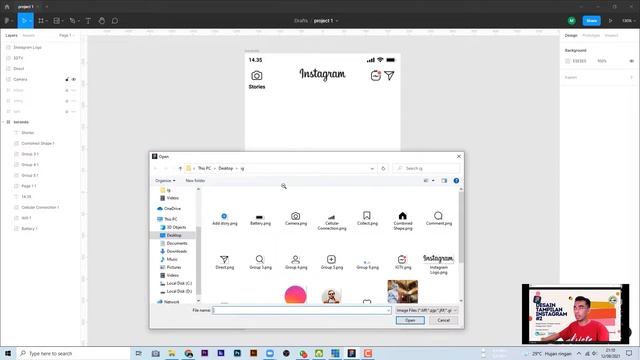Select the Comment tool in Figma toolbar

click(115, 20)
